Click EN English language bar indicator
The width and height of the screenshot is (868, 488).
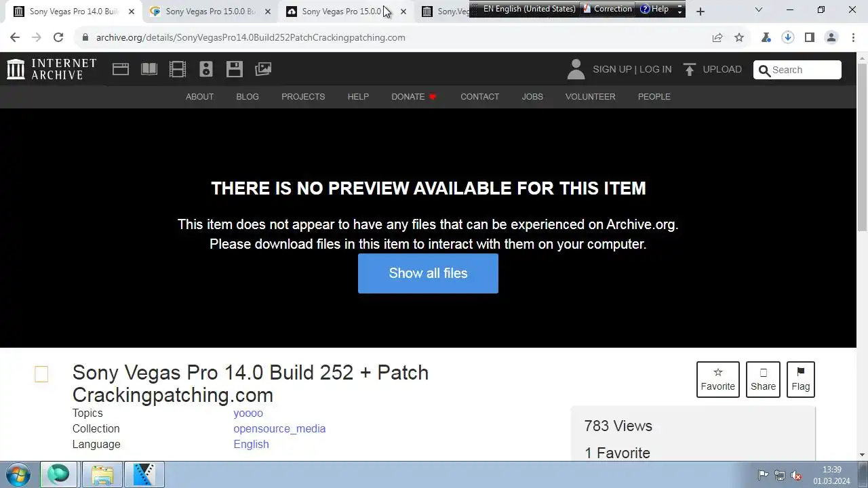pyautogui.click(x=529, y=9)
